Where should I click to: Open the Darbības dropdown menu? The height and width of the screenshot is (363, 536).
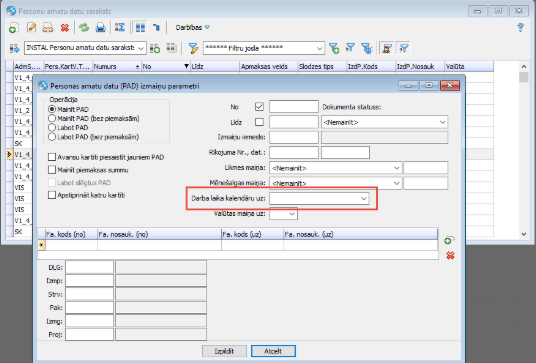[x=192, y=27]
